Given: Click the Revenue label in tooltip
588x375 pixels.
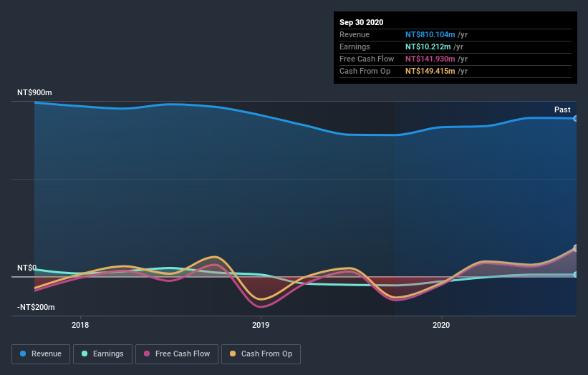Looking at the screenshot, I should click(355, 34).
